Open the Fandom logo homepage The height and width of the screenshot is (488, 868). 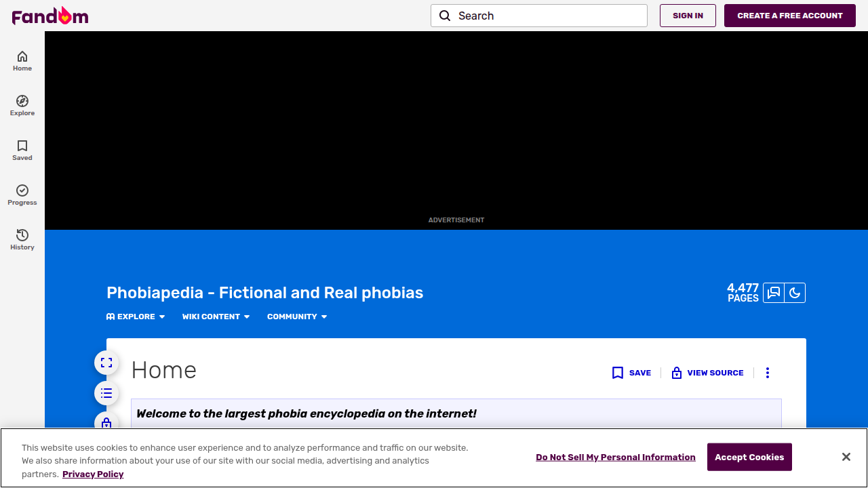point(50,16)
